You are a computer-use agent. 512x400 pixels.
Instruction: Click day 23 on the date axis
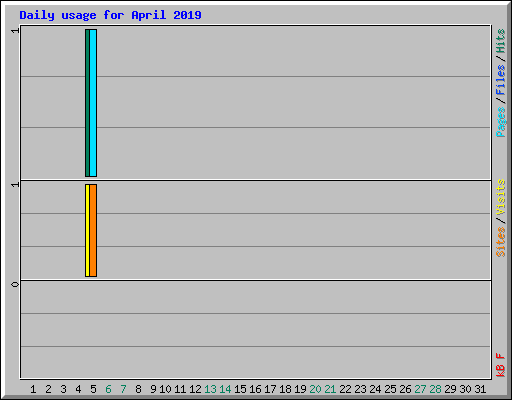tap(360, 389)
